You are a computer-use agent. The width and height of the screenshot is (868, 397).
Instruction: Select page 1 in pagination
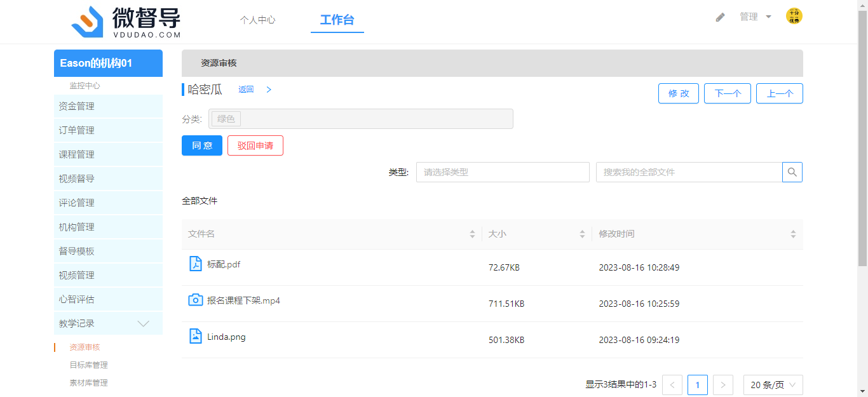698,385
